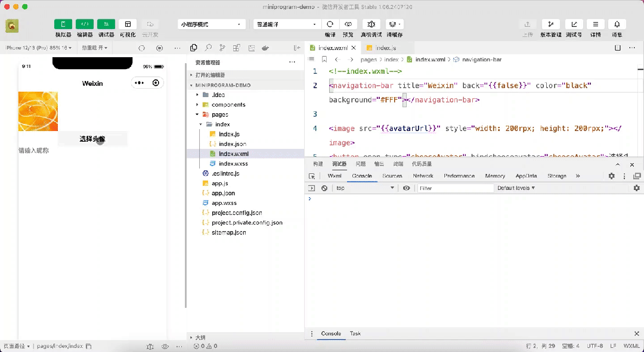Open the 小程序模式 mode dropdown
Viewport: 644px width, 352px height.
[212, 24]
